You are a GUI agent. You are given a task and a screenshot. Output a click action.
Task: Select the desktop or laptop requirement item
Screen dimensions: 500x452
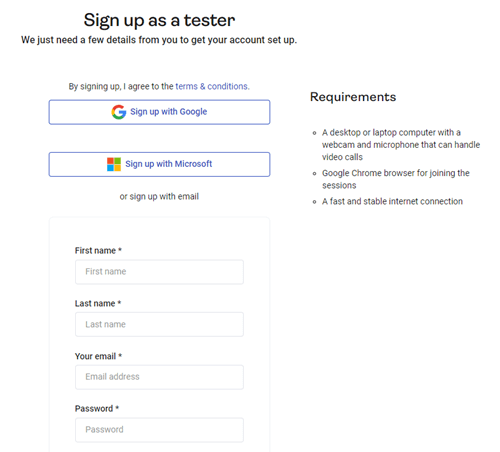(401, 145)
